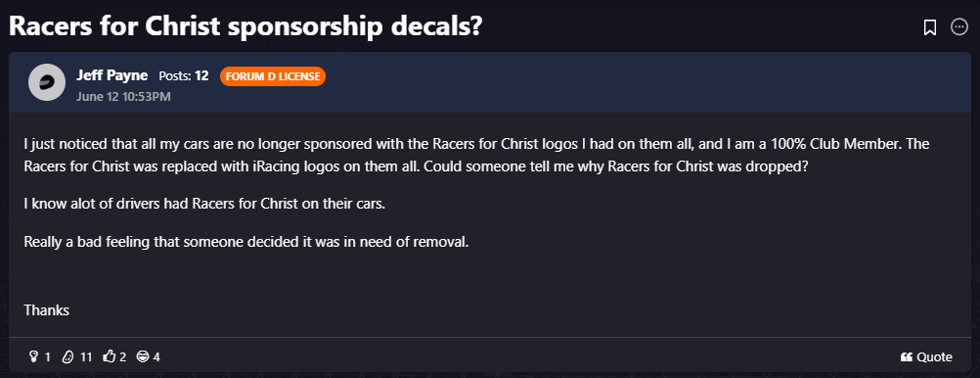Screen dimensions: 980x378
Task: Click the thread title heading
Action: coord(245,26)
